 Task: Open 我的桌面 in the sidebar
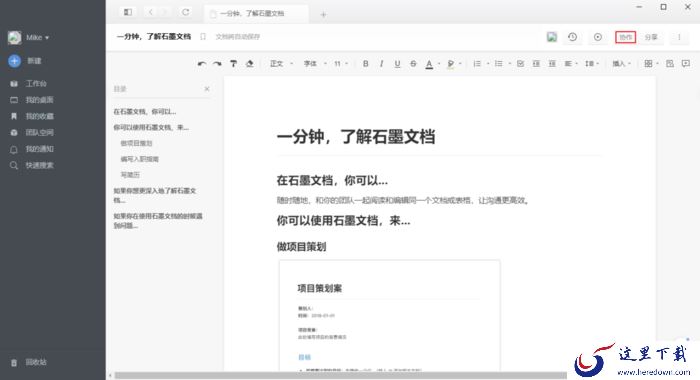tap(32, 100)
